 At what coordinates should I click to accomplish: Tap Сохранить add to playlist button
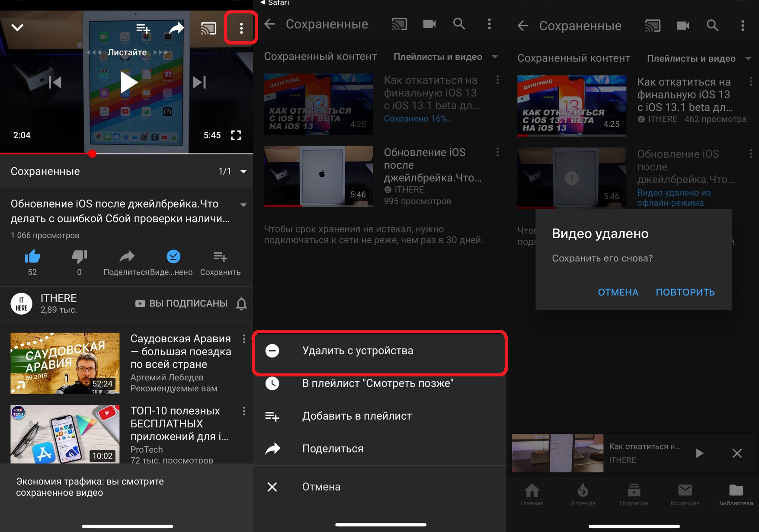pos(220,262)
